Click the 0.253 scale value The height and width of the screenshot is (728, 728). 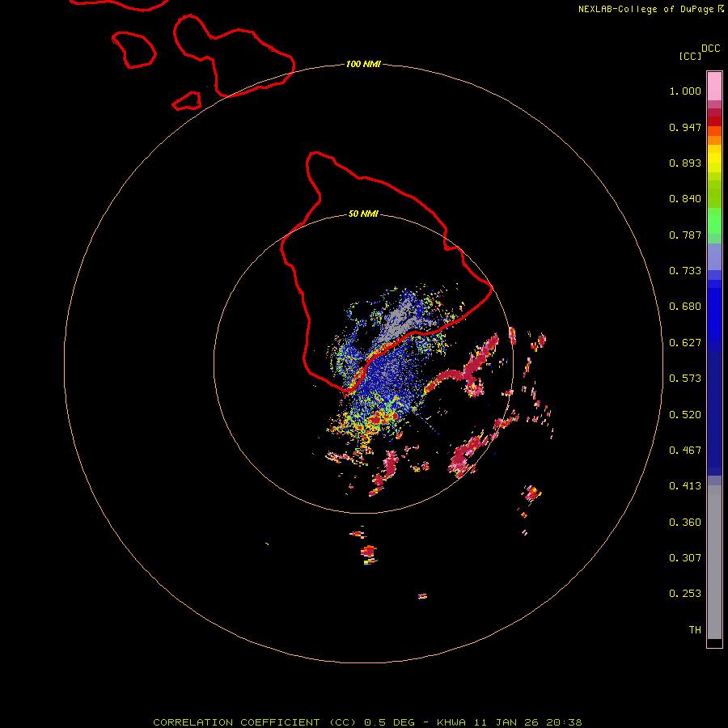[685, 594]
